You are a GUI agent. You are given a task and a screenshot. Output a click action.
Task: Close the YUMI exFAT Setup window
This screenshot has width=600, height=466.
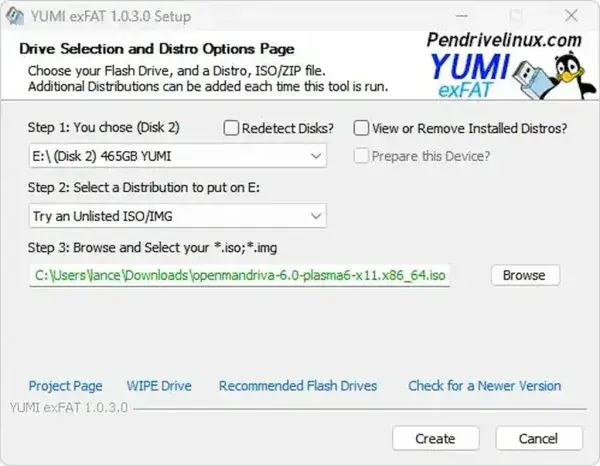click(x=571, y=16)
